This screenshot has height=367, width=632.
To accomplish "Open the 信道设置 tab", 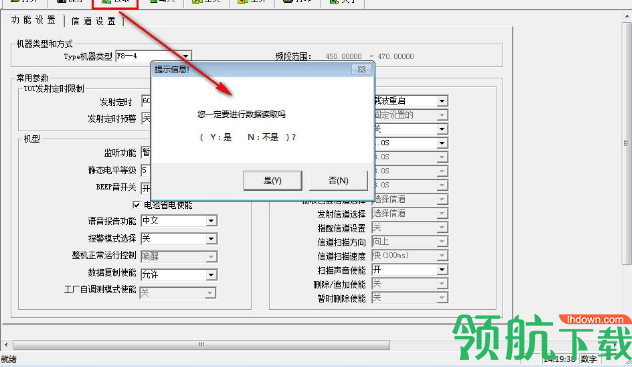I will pyautogui.click(x=94, y=21).
